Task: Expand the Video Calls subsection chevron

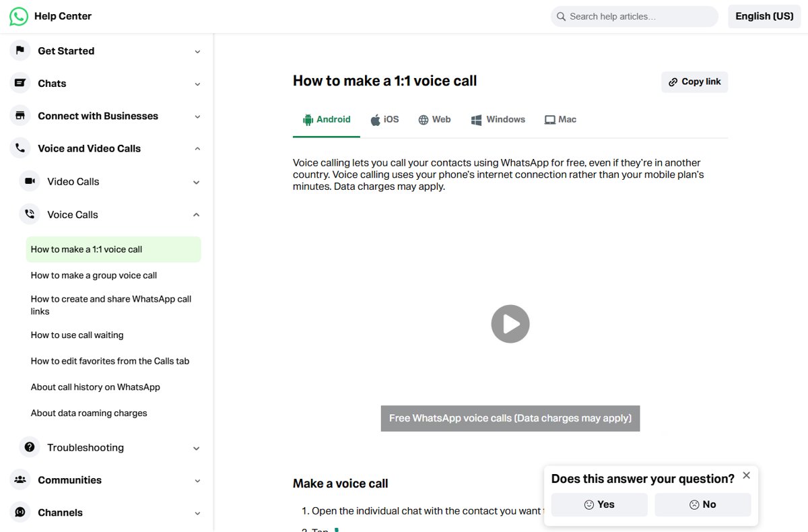Action: [196, 182]
